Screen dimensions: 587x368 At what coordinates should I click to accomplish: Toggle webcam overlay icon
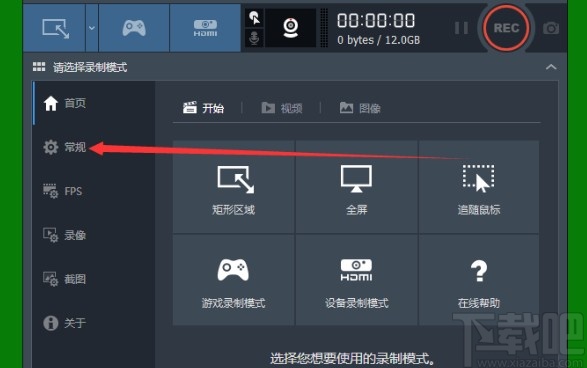291,28
